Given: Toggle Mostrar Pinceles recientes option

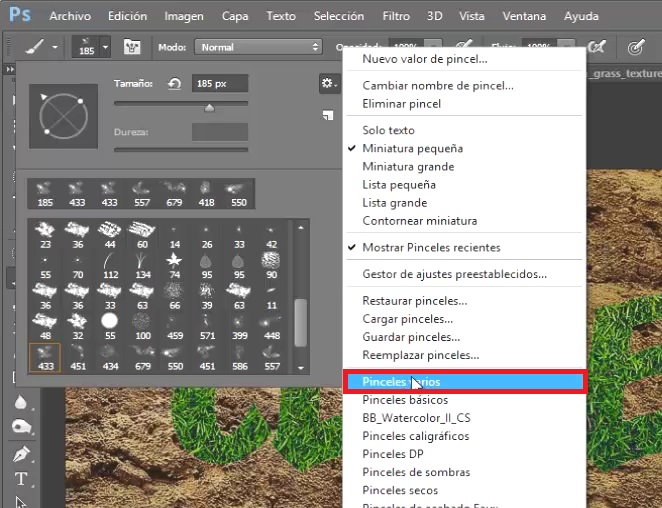Looking at the screenshot, I should coord(431,247).
